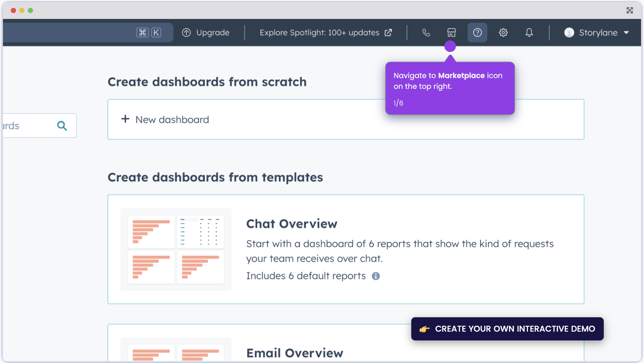Click the Email Overview template title

pos(294,353)
